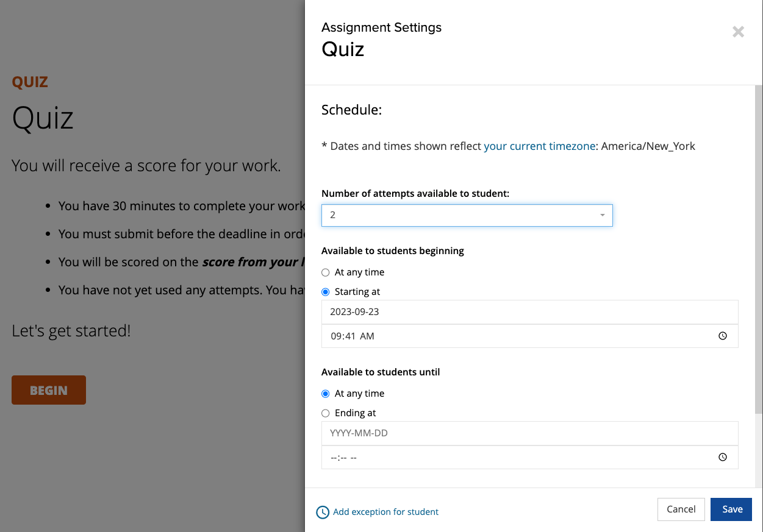Click the clock icon beside Add exception
Screen dimensions: 763x532
coord(323,512)
